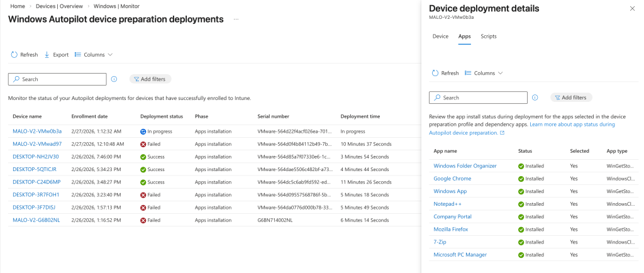Click the Failed status icon for MALO-V2-VMwad97
Screen dimensions: 644x273
click(143, 143)
